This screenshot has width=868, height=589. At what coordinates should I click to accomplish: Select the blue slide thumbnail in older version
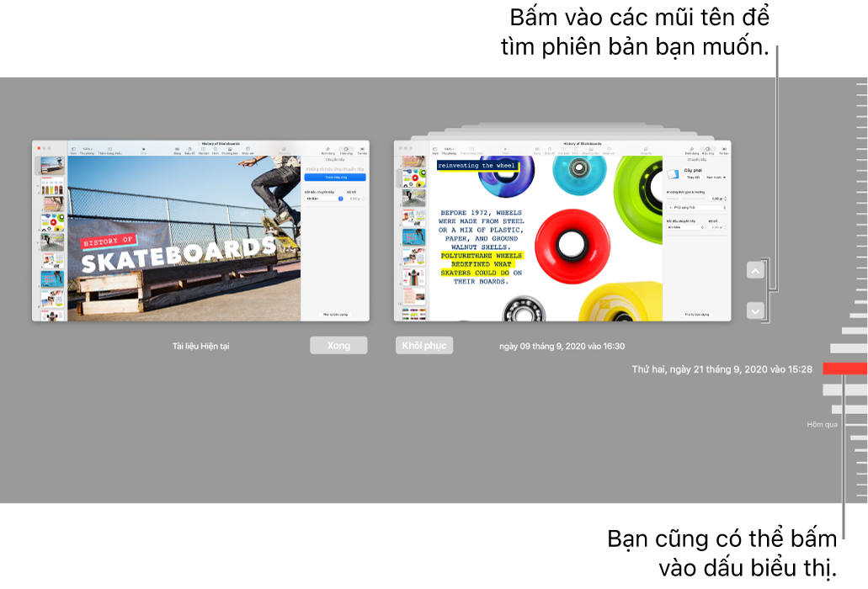[x=414, y=236]
